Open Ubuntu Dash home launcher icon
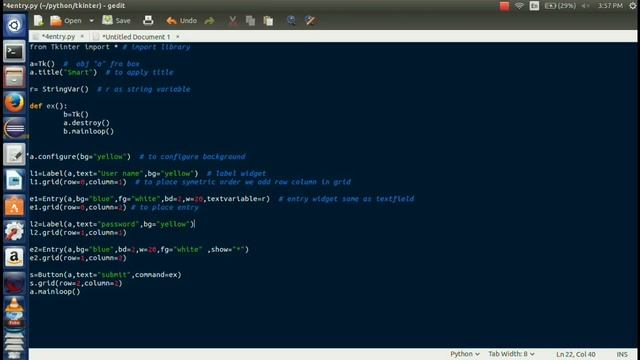This screenshot has height=360, width=640. tap(14, 25)
